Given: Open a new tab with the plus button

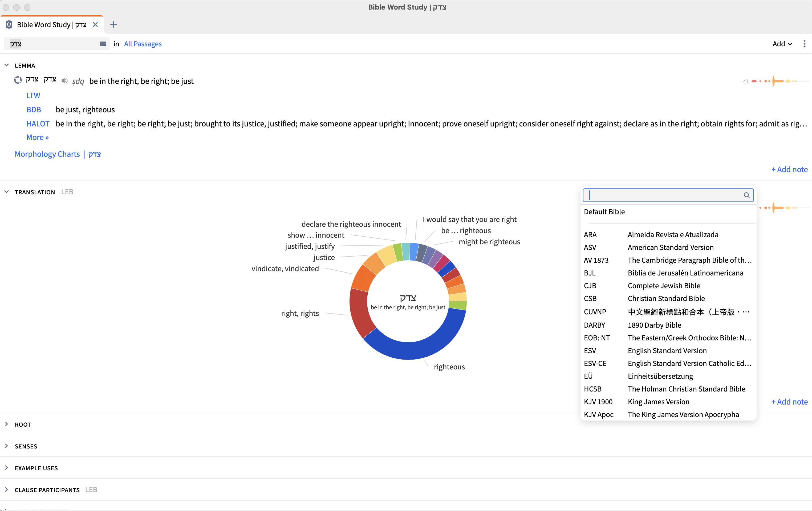Looking at the screenshot, I should [x=113, y=24].
